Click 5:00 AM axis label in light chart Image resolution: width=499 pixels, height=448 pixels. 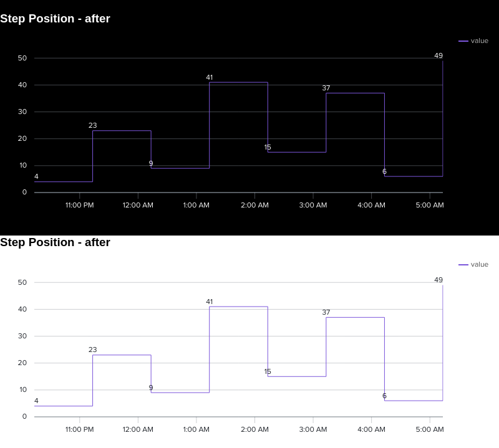pyautogui.click(x=430, y=429)
